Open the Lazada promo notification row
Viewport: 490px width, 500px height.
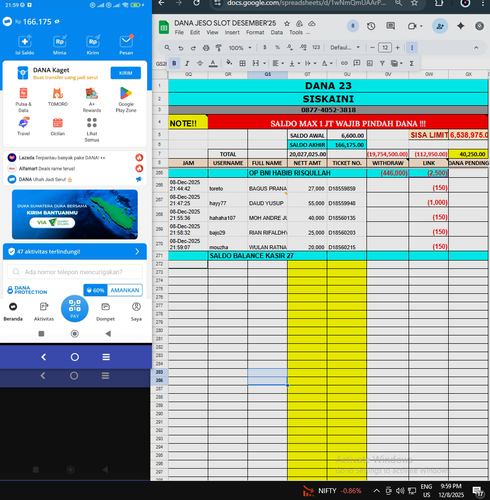(75, 158)
